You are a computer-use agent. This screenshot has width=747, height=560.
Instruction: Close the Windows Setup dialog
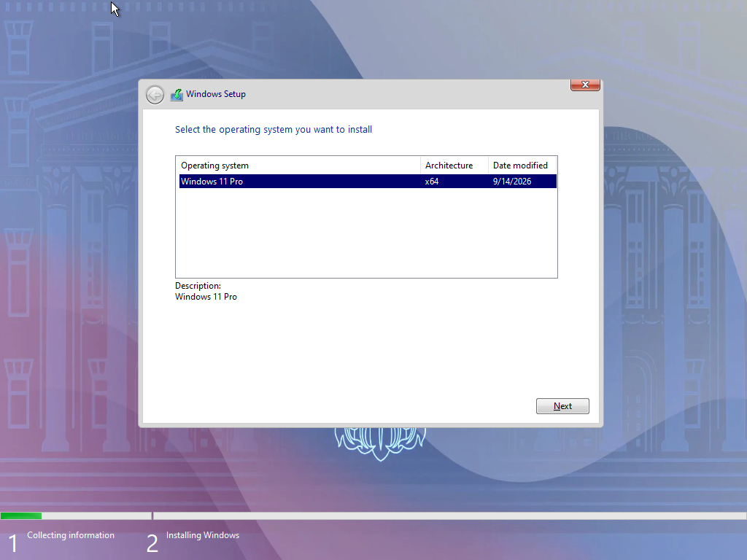coord(585,85)
